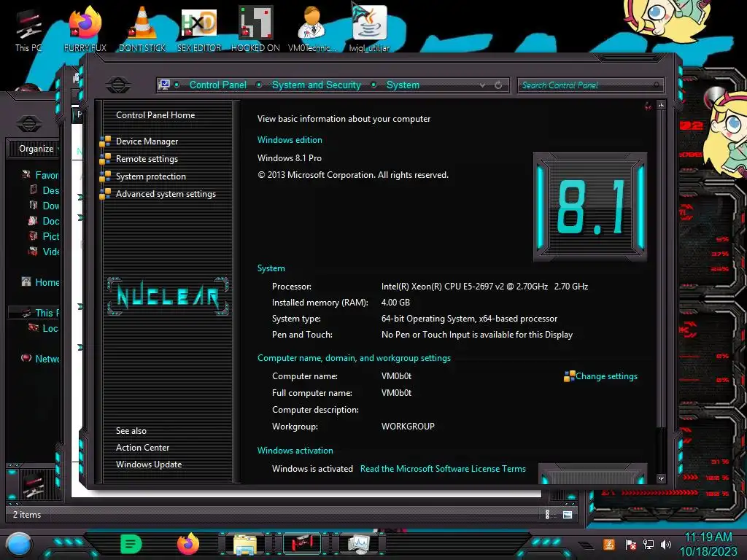Show hidden tray icons
This screenshot has width=747, height=560.
[x=586, y=545]
